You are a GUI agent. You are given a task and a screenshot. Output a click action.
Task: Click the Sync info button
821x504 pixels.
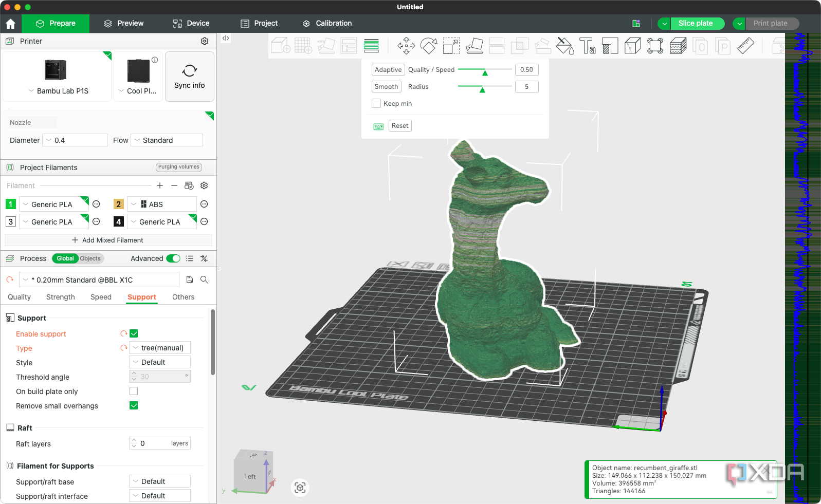tap(190, 77)
